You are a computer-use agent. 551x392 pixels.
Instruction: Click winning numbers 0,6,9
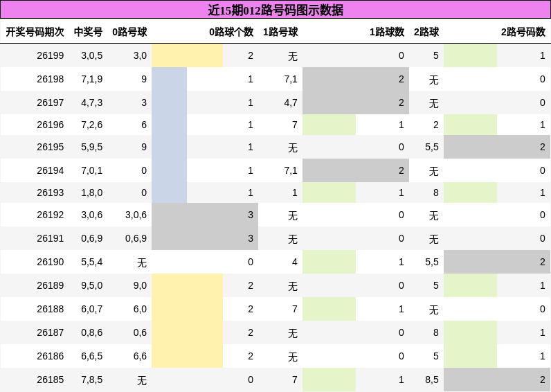tap(91, 238)
